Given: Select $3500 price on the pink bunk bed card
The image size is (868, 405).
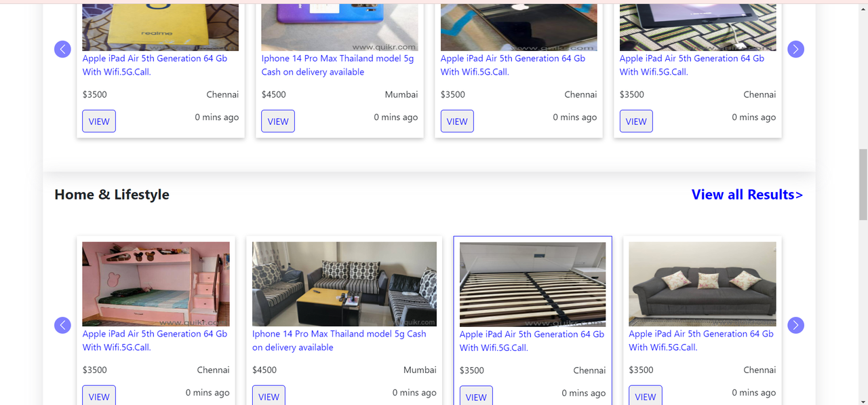Looking at the screenshot, I should point(95,370).
